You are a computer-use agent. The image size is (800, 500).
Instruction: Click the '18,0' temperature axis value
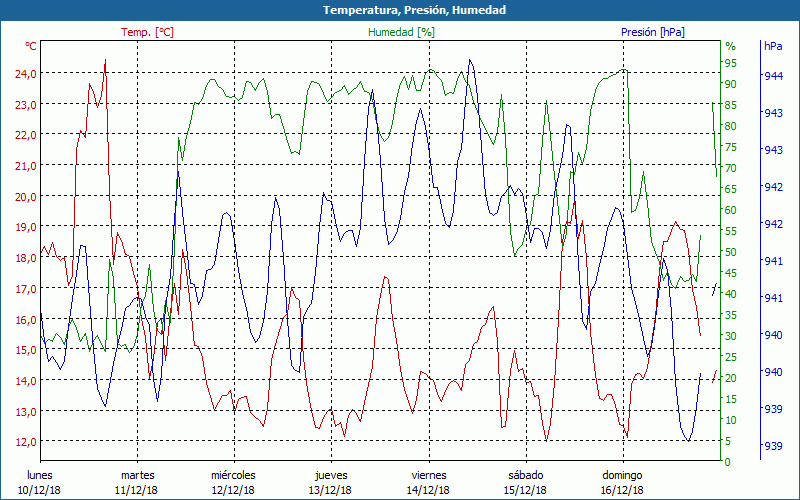(26, 258)
